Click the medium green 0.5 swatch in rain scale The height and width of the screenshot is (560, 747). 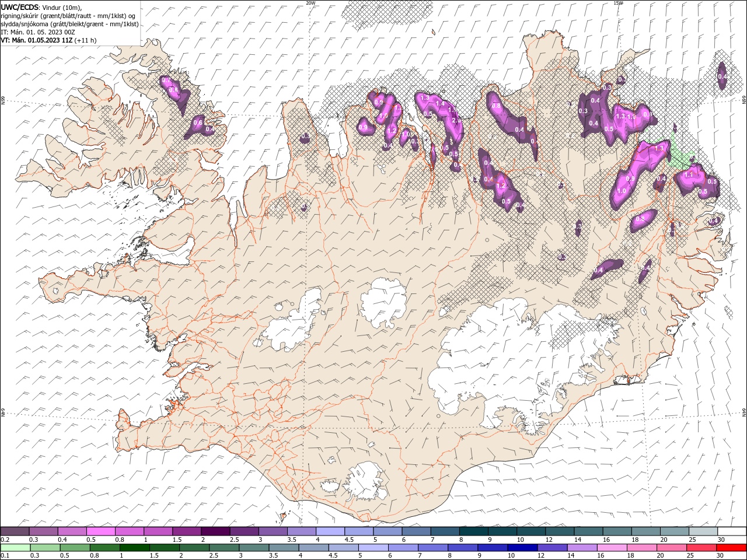(x=75, y=548)
